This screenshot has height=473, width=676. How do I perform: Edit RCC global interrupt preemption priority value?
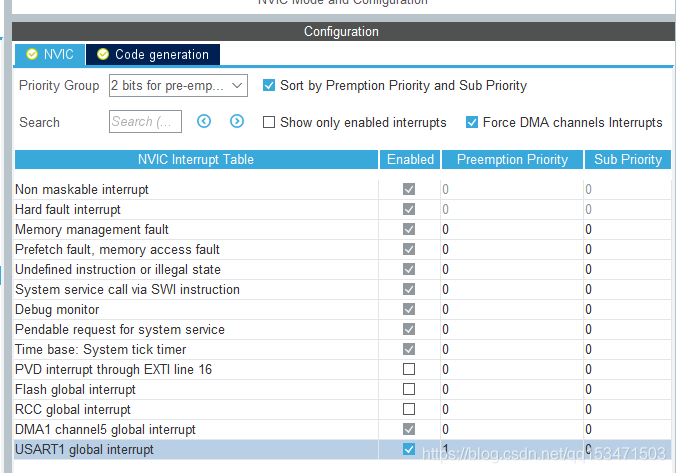click(512, 409)
